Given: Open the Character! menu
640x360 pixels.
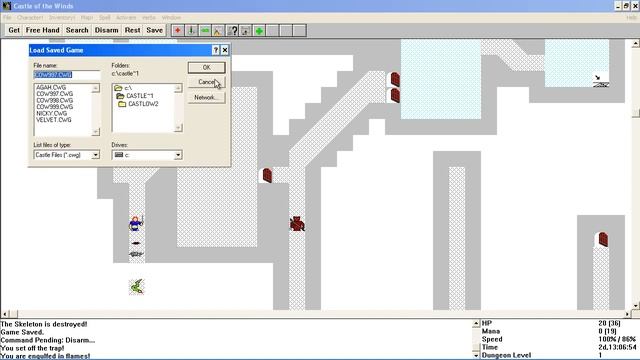Looking at the screenshot, I should point(30,18).
